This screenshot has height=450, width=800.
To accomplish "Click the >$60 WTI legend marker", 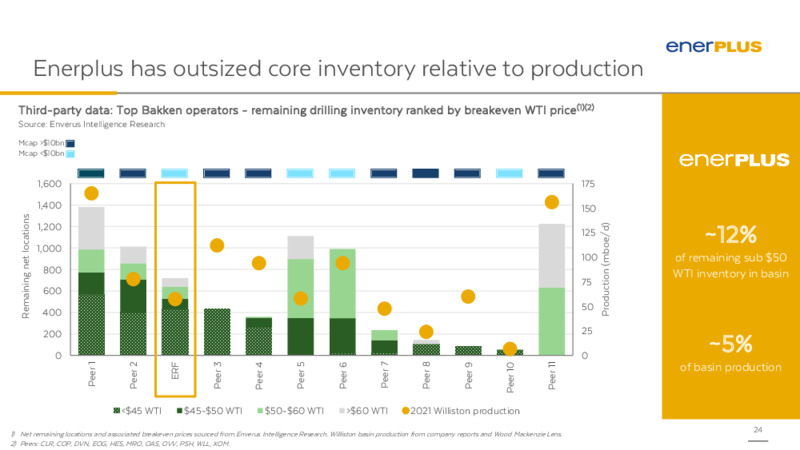I will click(342, 411).
